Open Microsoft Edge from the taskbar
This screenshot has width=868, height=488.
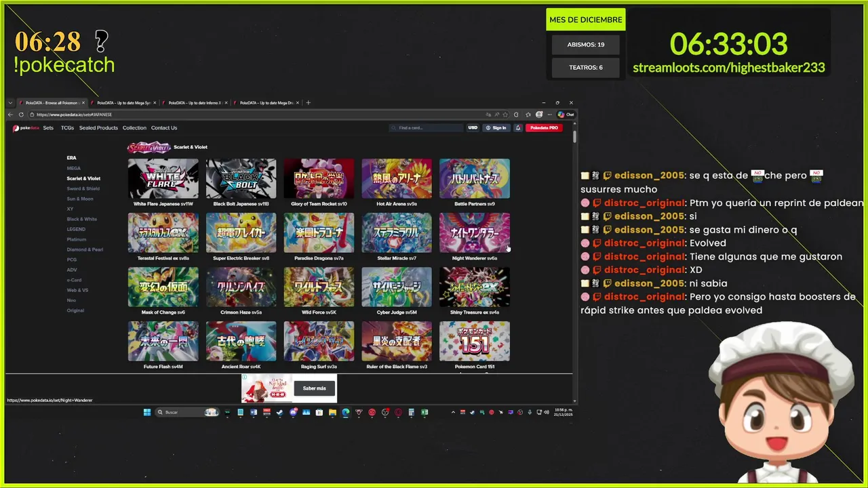[345, 412]
